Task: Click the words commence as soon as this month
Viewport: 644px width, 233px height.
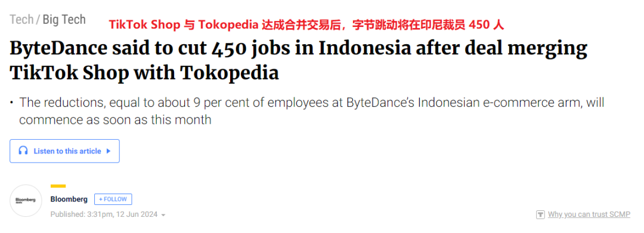Action: [x=115, y=120]
